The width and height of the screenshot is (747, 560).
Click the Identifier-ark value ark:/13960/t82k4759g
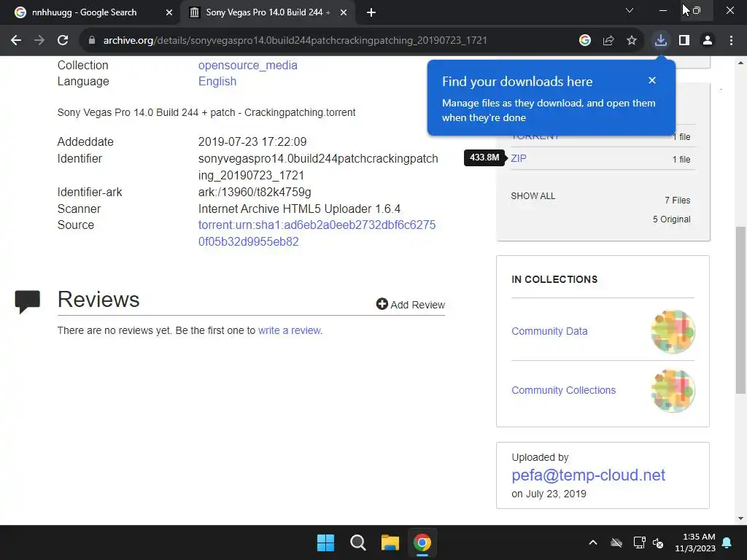click(255, 192)
